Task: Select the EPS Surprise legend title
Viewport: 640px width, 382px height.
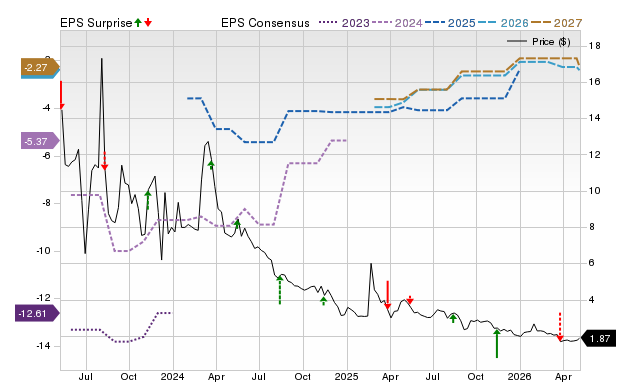Action: point(96,23)
